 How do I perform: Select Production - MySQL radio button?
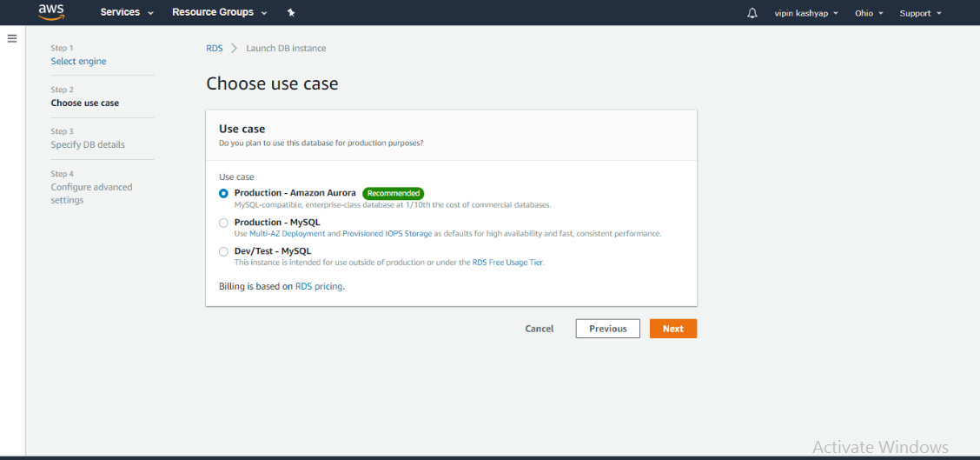(x=223, y=223)
